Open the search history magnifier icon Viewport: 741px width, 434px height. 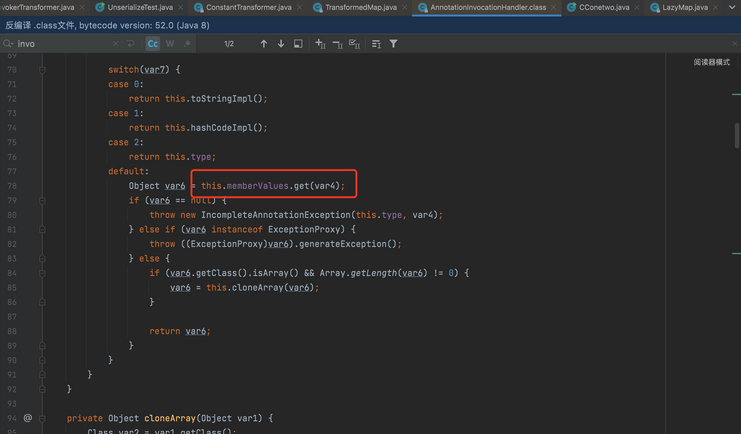point(8,43)
